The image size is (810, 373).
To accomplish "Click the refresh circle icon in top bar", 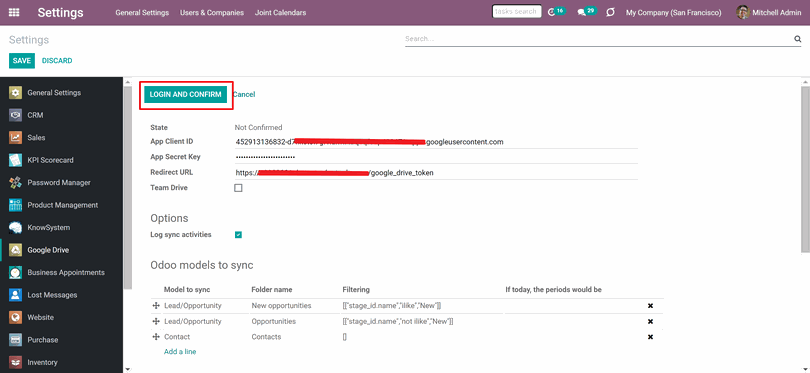I will click(x=611, y=12).
